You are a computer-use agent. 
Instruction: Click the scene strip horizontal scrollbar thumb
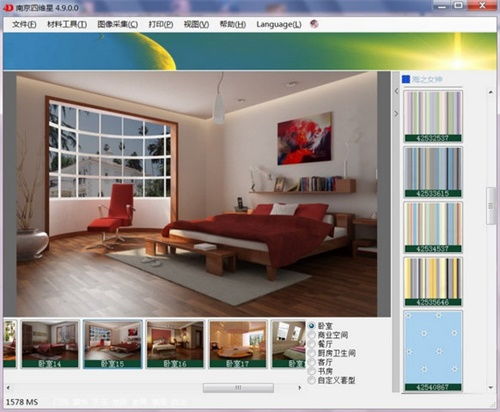pyautogui.click(x=238, y=388)
